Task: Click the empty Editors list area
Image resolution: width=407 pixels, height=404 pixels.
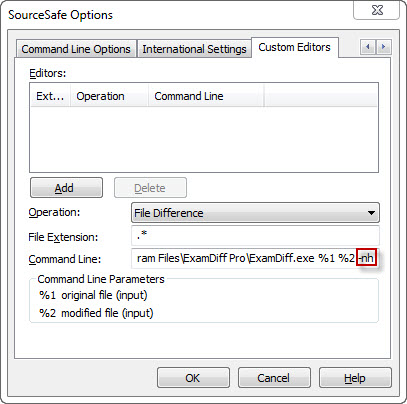Action: (204, 139)
